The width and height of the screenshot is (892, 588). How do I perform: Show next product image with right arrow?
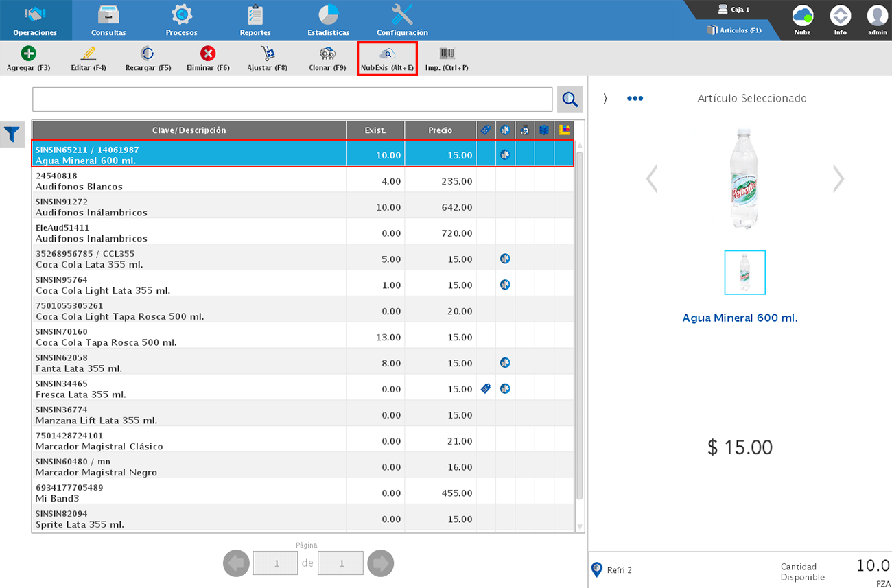(838, 179)
